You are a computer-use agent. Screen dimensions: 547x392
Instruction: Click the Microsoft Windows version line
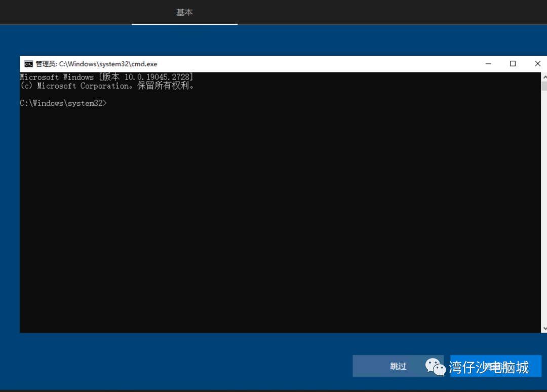point(106,77)
